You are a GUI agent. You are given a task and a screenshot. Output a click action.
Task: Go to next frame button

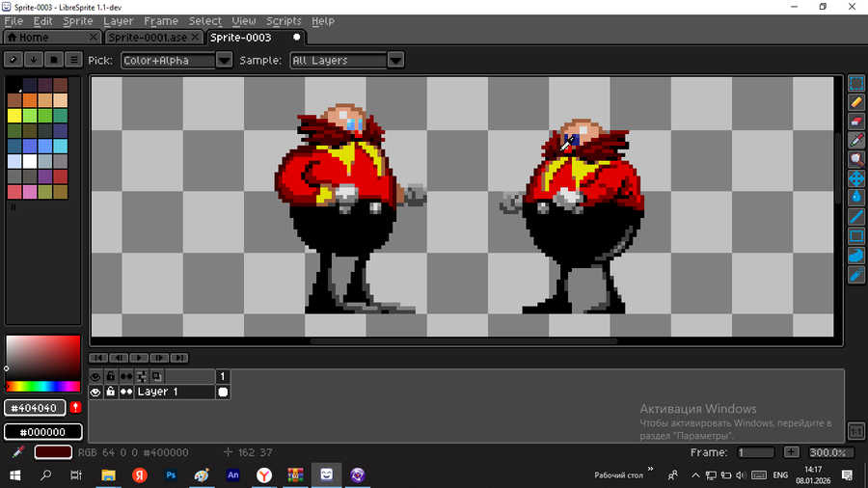point(159,358)
